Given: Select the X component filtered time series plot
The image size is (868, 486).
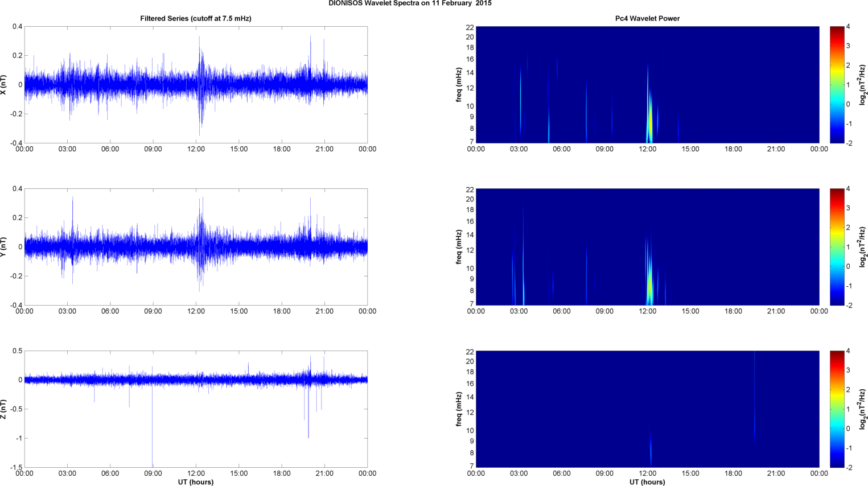Looking at the screenshot, I should (x=196, y=85).
